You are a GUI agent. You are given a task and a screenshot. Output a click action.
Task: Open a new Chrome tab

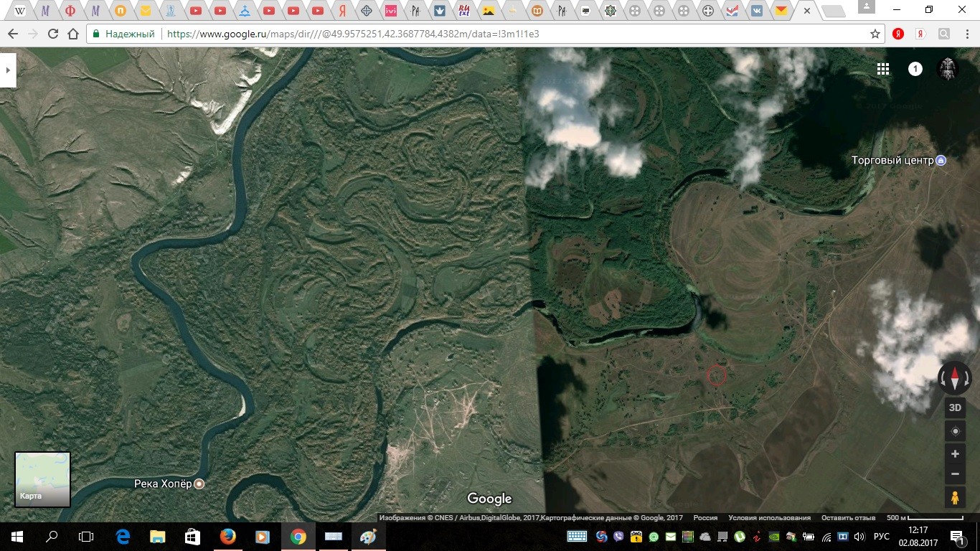click(x=832, y=11)
